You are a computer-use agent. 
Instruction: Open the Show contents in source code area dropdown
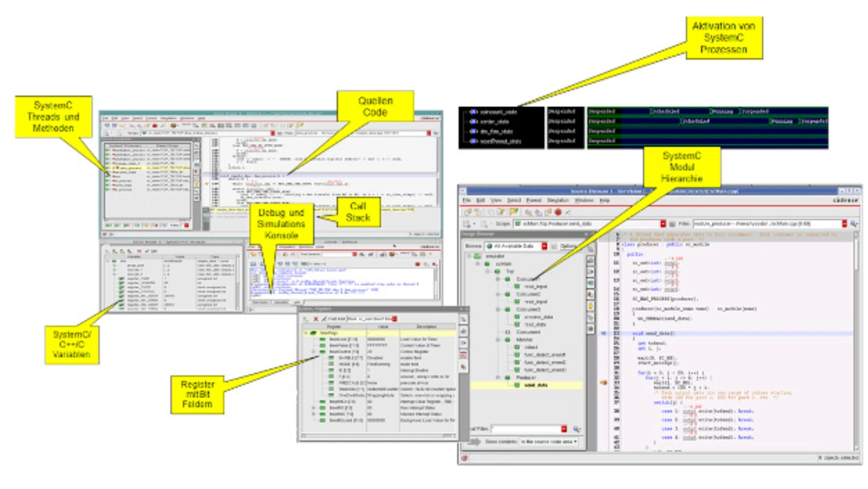click(574, 442)
